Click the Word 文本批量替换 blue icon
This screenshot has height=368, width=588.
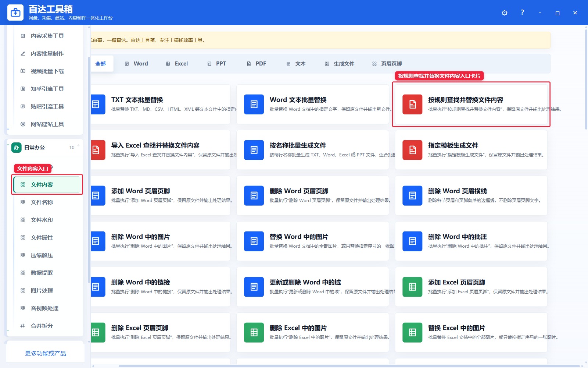tap(254, 105)
